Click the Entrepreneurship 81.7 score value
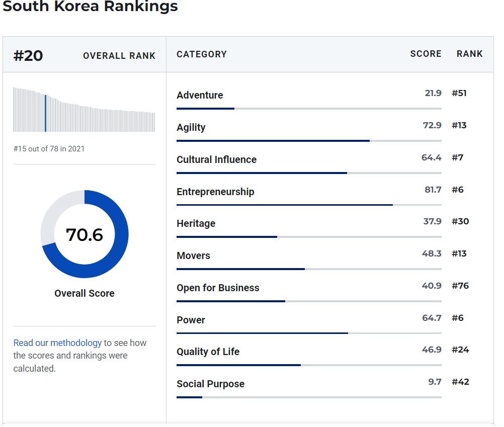This screenshot has height=427, width=504. point(433,190)
